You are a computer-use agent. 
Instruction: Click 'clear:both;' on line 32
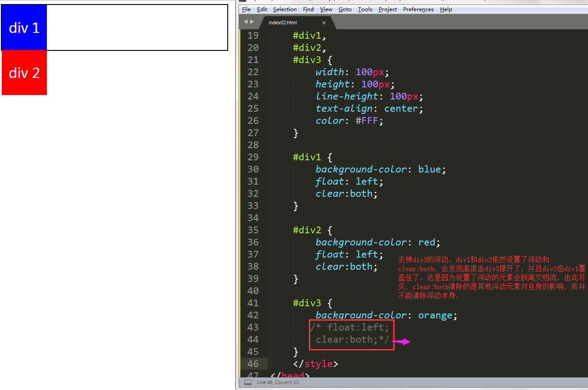[x=347, y=194]
